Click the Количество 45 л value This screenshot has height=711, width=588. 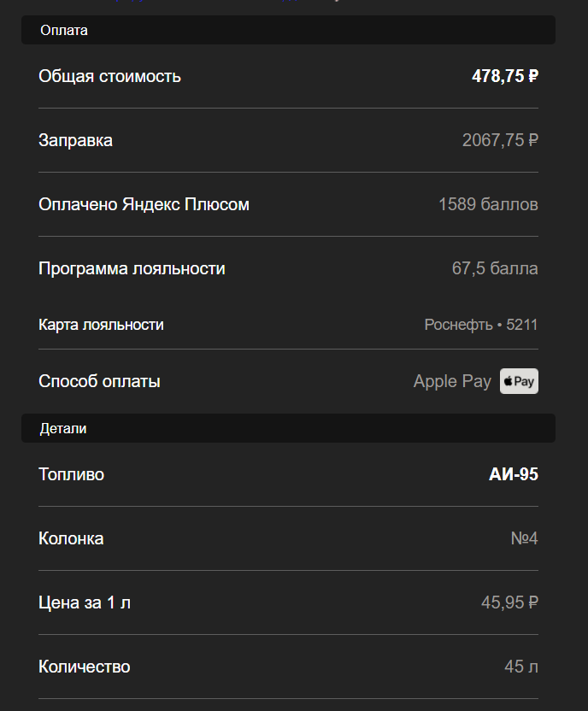click(521, 667)
